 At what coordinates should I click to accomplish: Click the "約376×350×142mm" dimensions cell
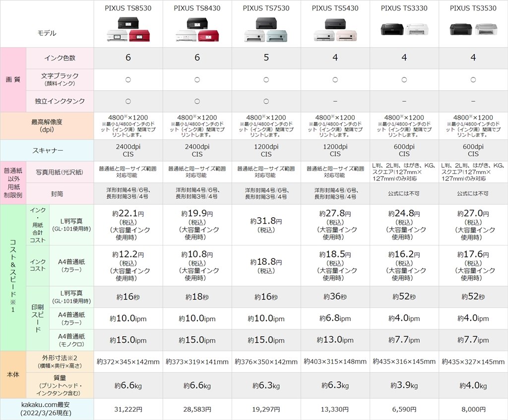[x=266, y=361]
